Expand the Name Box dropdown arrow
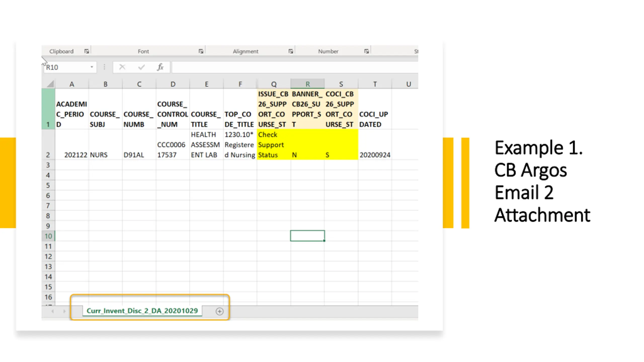Image resolution: width=644 pixels, height=362 pixels. point(92,67)
